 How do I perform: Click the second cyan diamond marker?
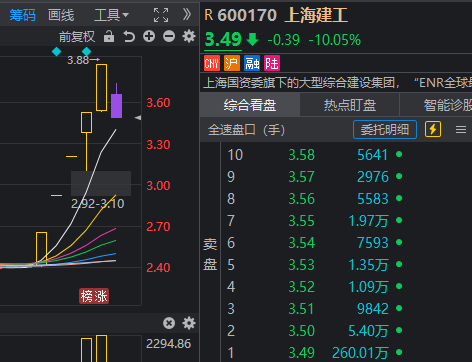coord(86,52)
